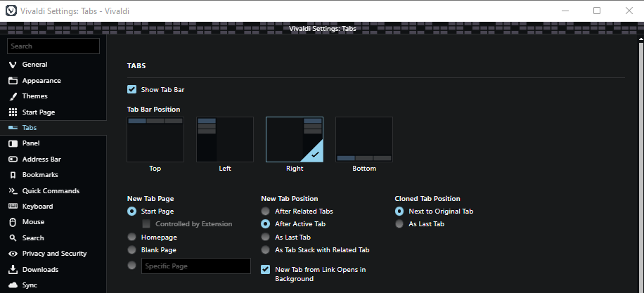Select the Specific Page radio button
This screenshot has height=293, width=644.
(x=132, y=266)
